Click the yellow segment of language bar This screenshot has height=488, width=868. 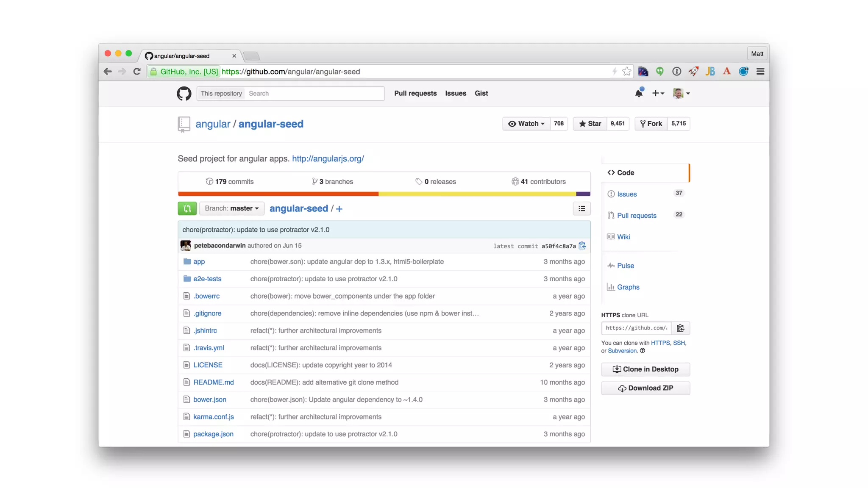tap(477, 194)
